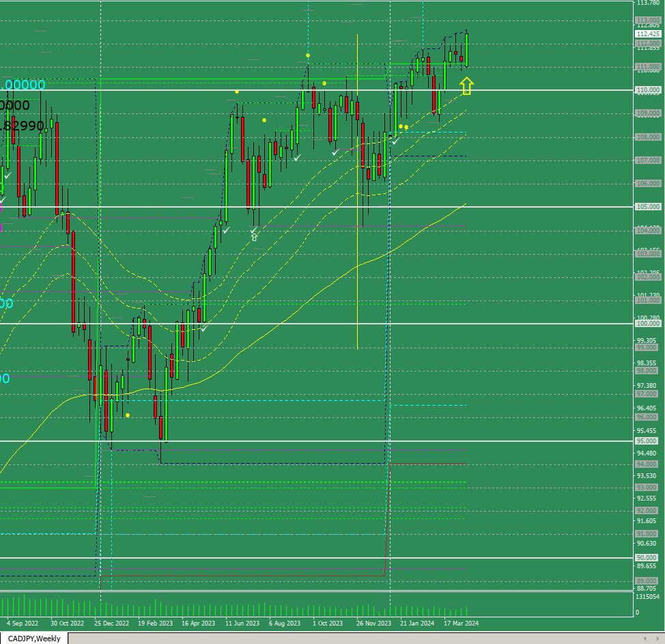The height and width of the screenshot is (644, 665).
Task: Click the white checkmark near the 100.000 line
Action: tap(204, 328)
